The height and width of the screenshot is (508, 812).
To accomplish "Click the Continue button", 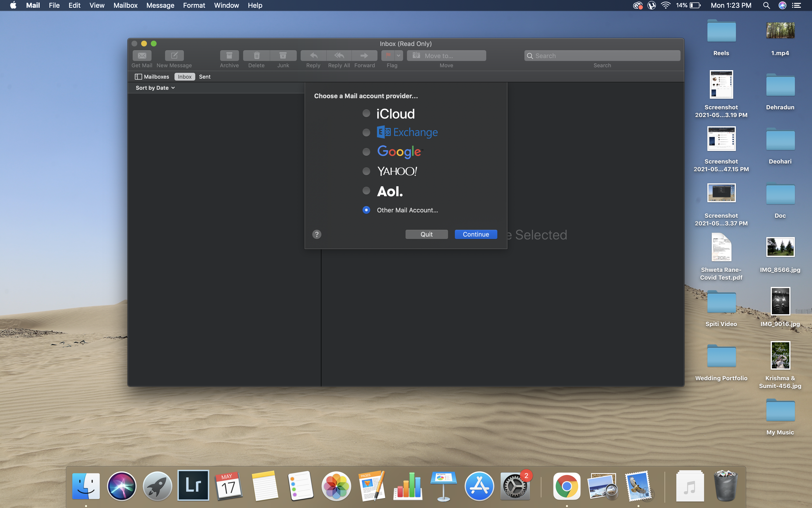I will (x=476, y=234).
